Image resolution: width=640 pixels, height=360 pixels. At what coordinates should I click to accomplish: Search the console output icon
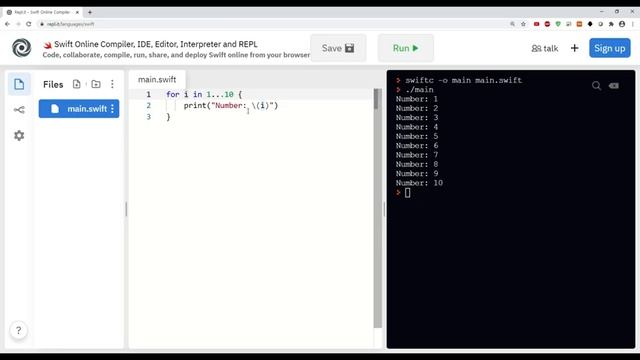596,85
